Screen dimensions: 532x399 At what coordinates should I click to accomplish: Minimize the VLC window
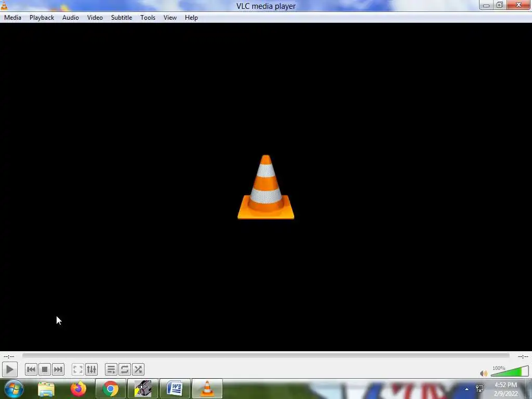486,5
